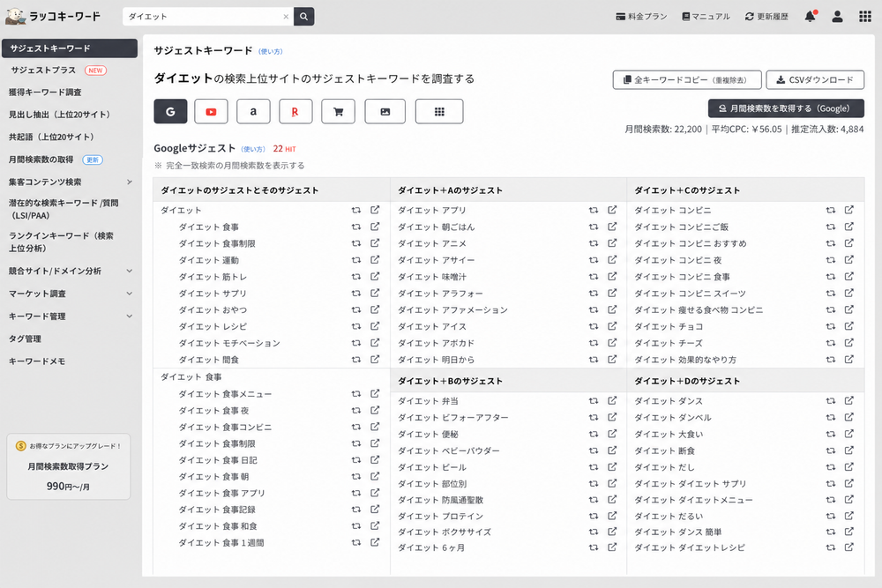The height and width of the screenshot is (588, 882).
Task: Open external link for ダイエット チョコ
Action: coord(848,326)
